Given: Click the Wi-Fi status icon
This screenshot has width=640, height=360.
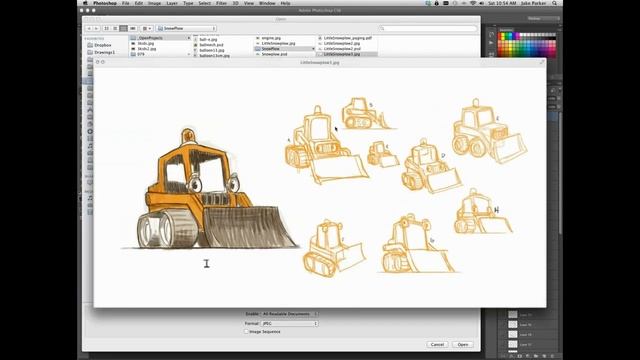Looking at the screenshot, I should [x=473, y=3].
